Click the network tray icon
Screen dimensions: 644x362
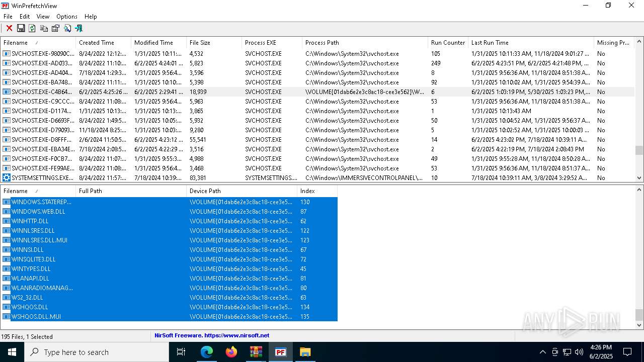(567, 352)
